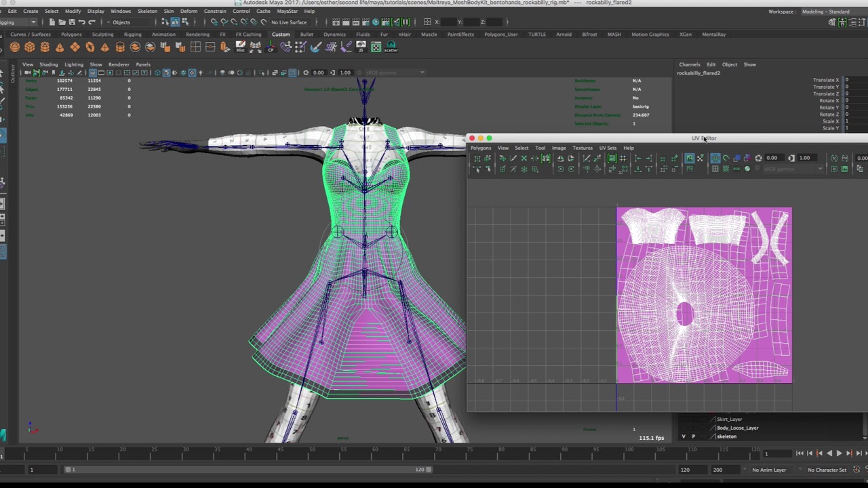Toggle viewport textured display icon
The width and height of the screenshot is (868, 488).
pos(192,73)
